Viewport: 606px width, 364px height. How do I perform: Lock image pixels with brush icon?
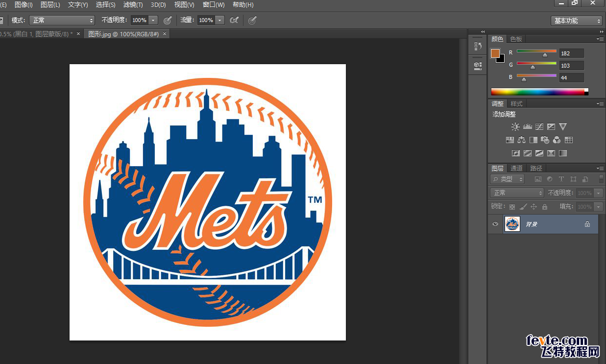[x=523, y=207]
